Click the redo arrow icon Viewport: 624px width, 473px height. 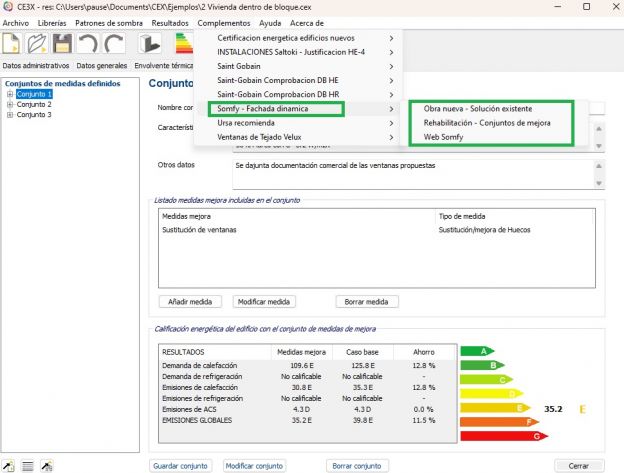114,44
